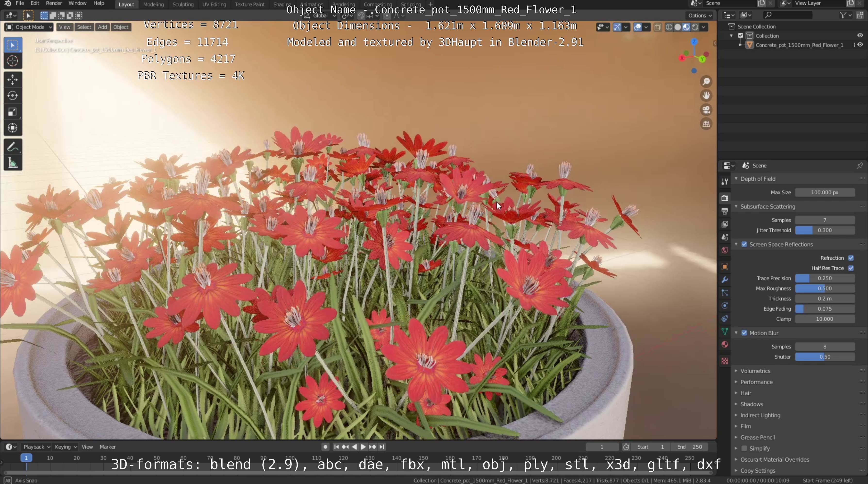Open the Output properties tab
This screenshot has width=868, height=484.
[725, 212]
